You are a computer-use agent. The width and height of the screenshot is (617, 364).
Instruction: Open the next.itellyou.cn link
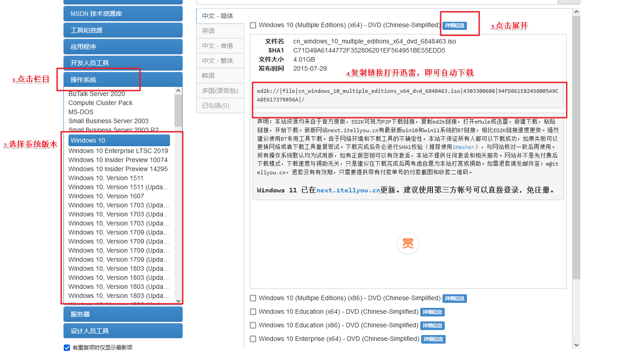(348, 190)
